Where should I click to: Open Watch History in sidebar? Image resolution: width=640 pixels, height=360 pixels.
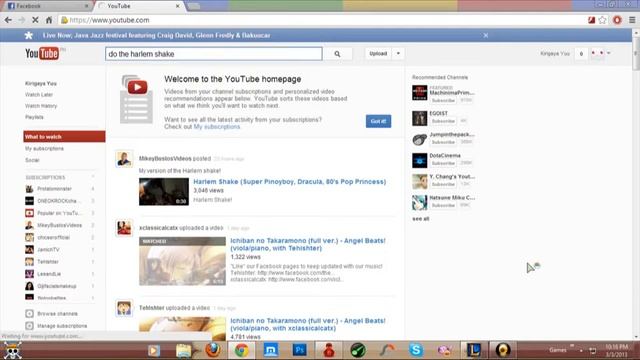tap(41, 106)
